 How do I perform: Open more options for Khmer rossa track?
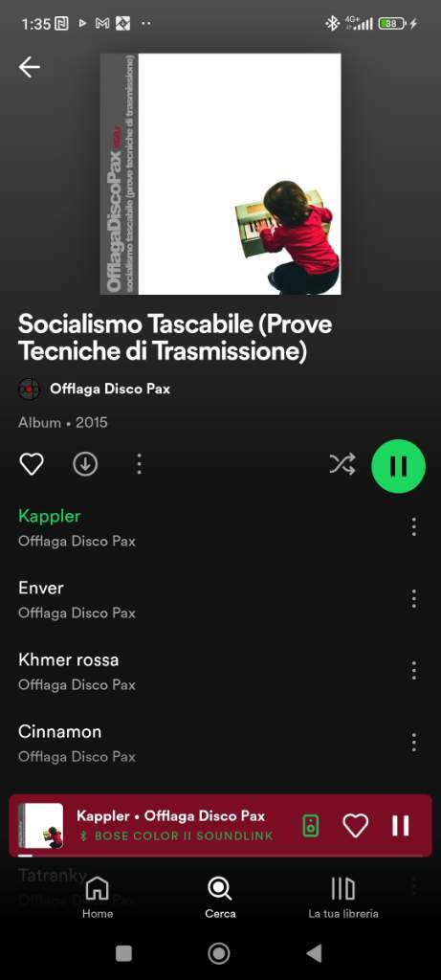413,671
